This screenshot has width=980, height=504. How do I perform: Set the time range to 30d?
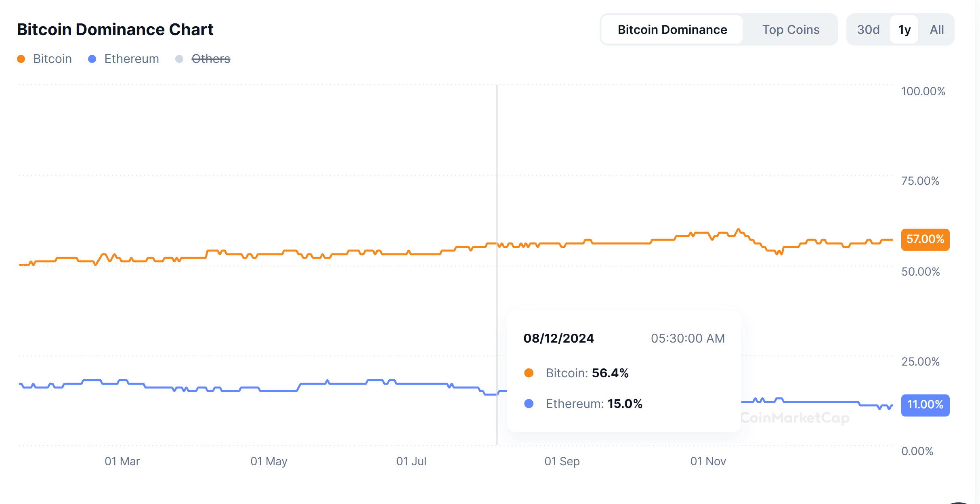click(x=868, y=29)
